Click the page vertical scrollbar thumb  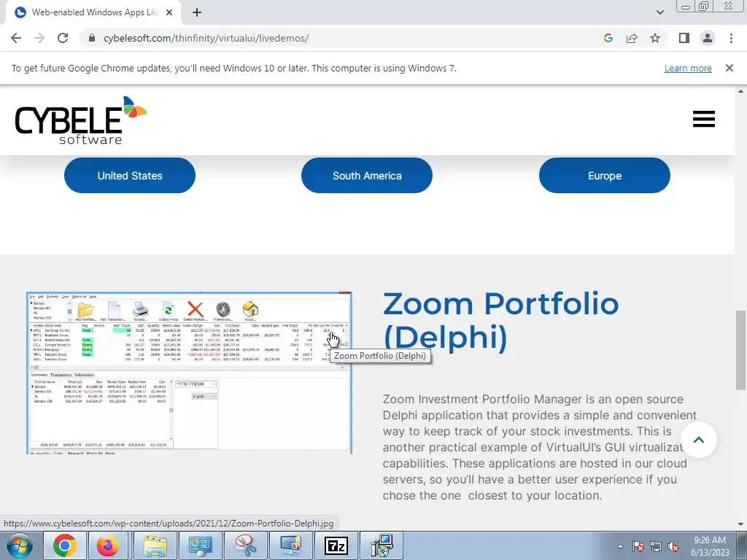740,349
